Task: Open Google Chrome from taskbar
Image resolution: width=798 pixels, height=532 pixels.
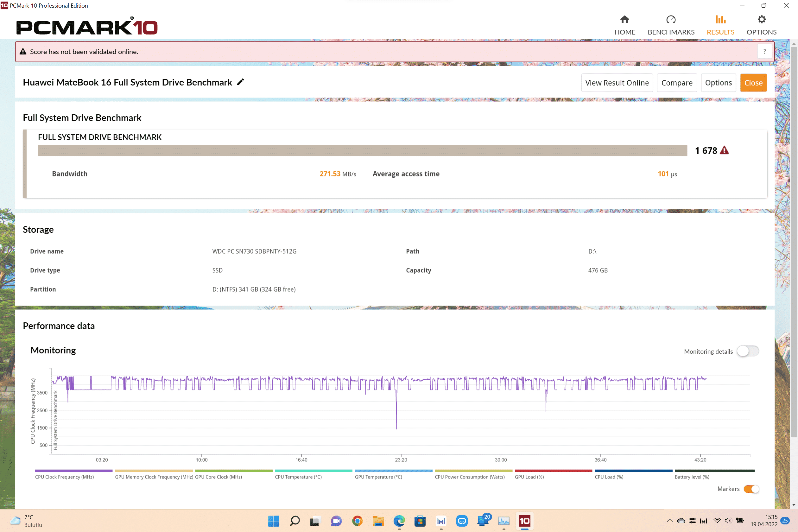Action: pos(357,521)
